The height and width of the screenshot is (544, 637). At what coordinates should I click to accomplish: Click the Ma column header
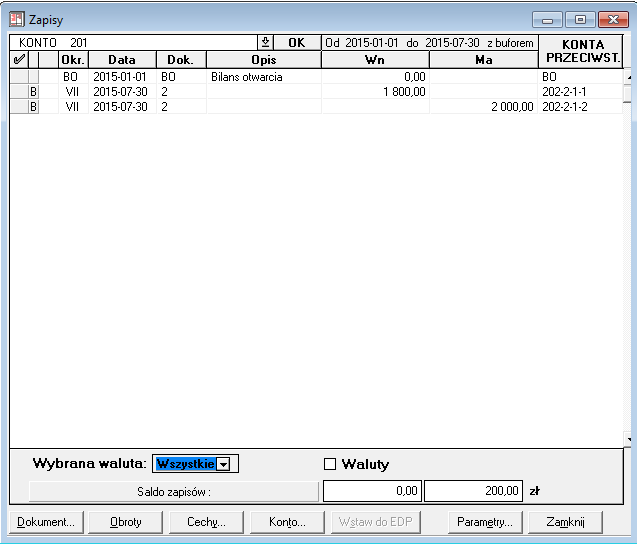pos(484,60)
